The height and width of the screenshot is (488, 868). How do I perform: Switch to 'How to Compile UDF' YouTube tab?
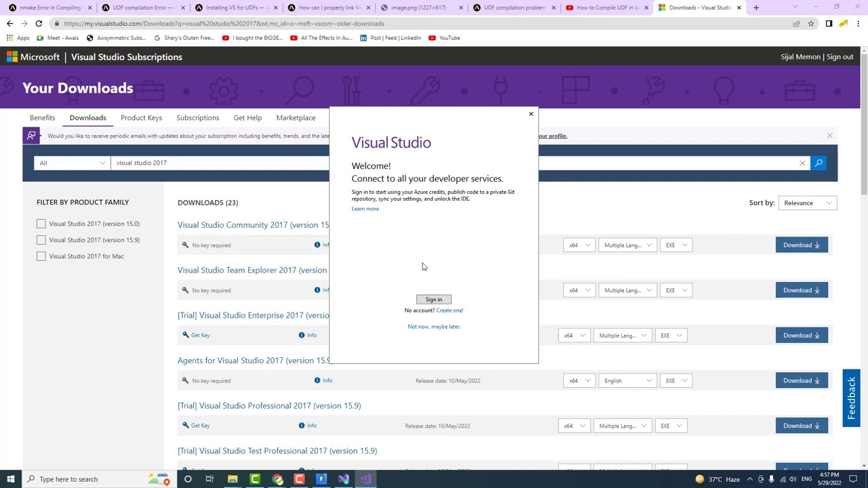(606, 7)
